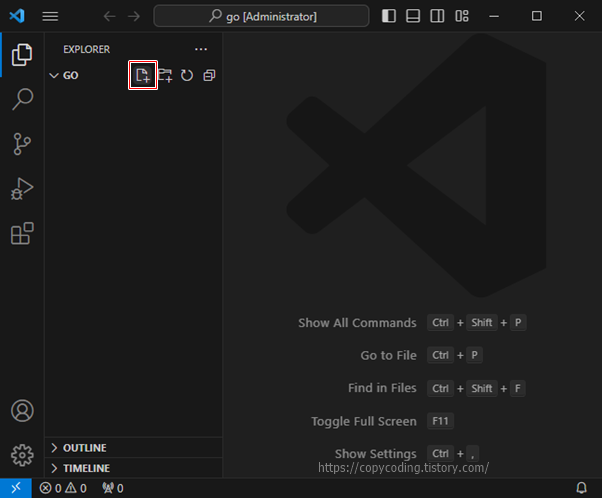
Task: Open notifications bell in status bar
Action: [581, 488]
